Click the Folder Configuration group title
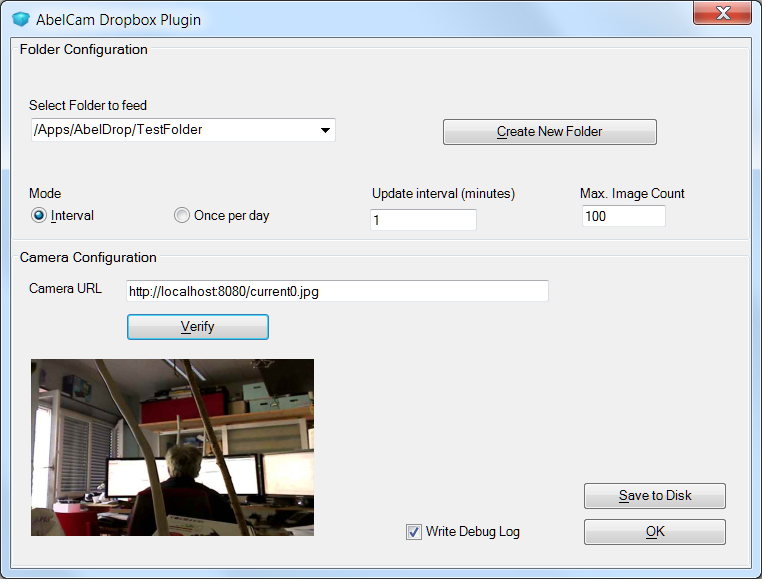765x582 pixels. (x=83, y=50)
